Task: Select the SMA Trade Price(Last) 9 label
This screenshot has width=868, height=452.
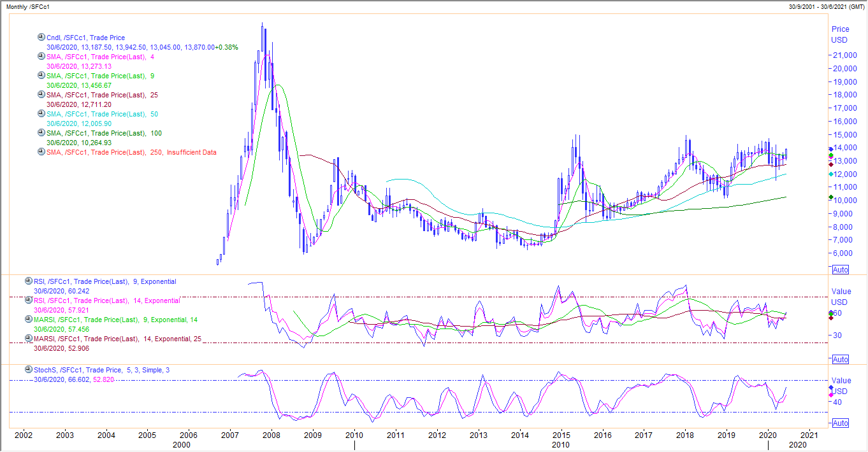Action: (100, 76)
